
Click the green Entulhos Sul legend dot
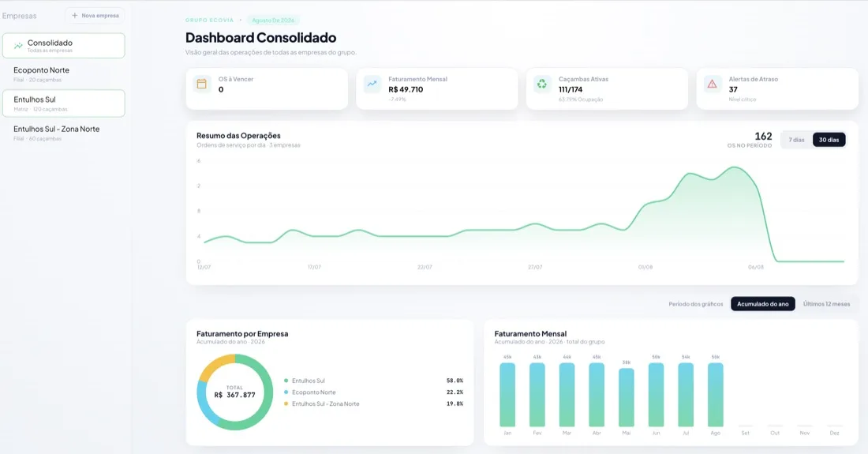point(286,381)
